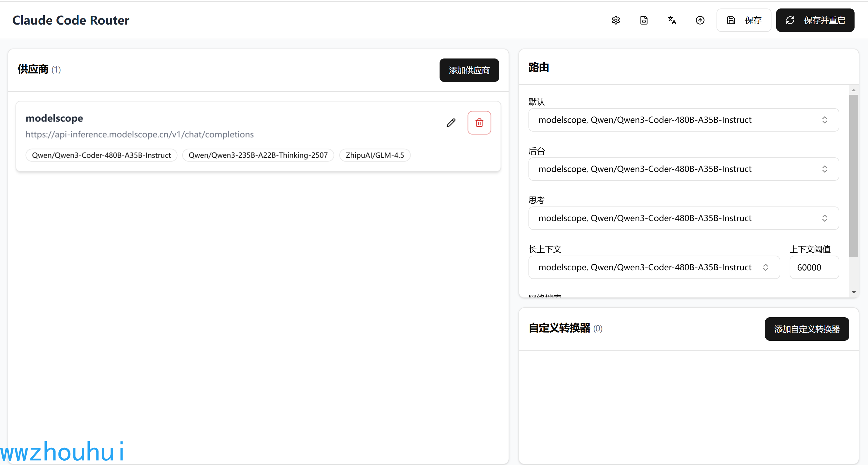Click the floppy disk save icon
Viewport: 868px width, 465px height.
[x=731, y=20]
